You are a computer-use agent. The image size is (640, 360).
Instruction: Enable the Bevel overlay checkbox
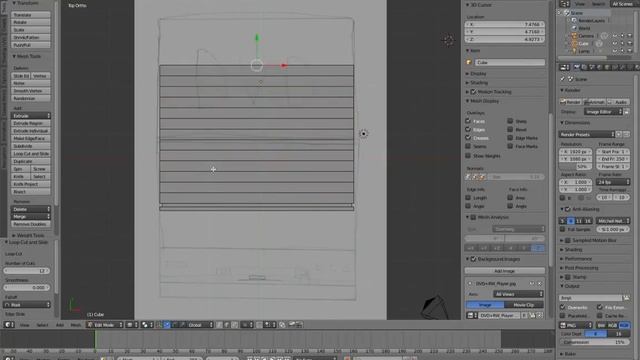(510, 129)
